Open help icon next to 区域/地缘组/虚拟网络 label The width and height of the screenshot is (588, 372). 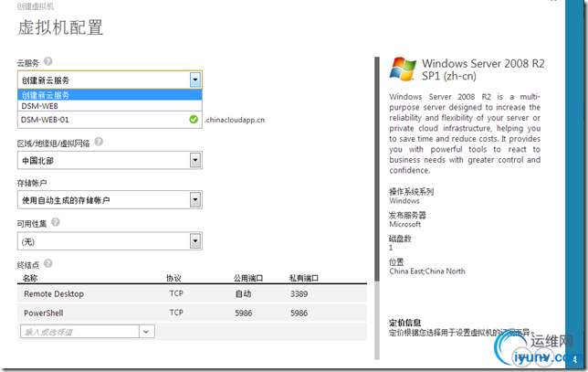pyautogui.click(x=99, y=142)
